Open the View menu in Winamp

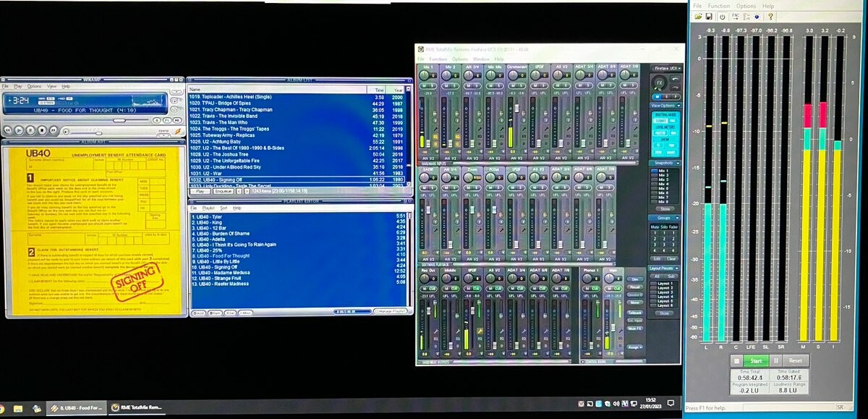click(52, 86)
